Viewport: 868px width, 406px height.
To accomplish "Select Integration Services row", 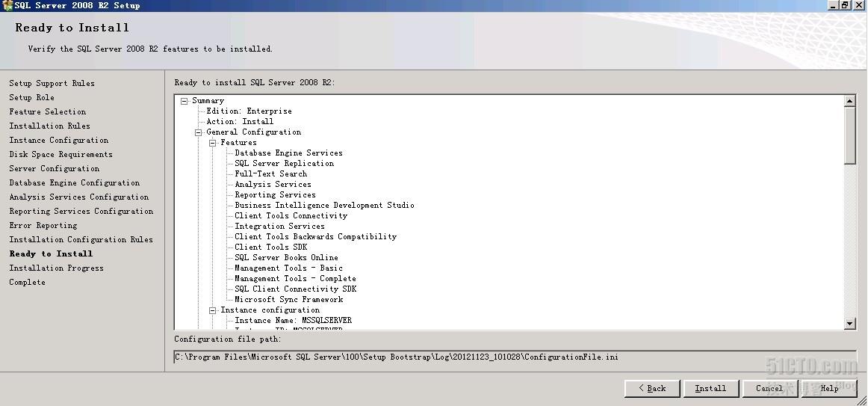I will pyautogui.click(x=279, y=227).
